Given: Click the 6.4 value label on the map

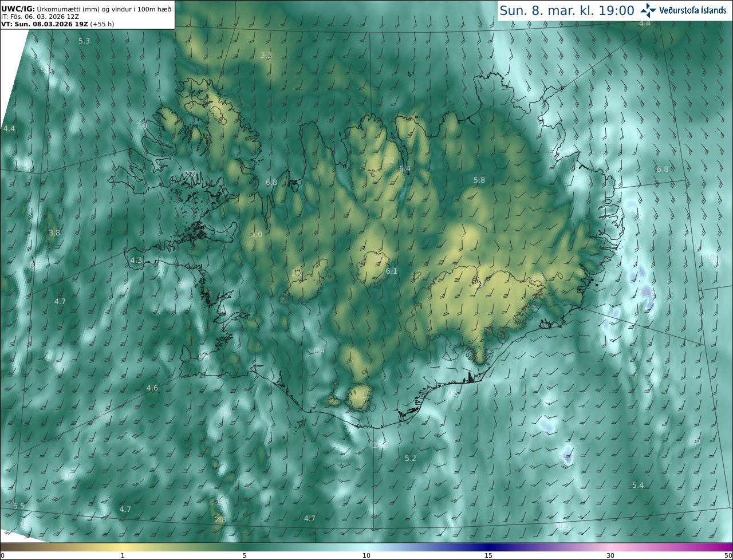Looking at the screenshot, I should point(405,169).
